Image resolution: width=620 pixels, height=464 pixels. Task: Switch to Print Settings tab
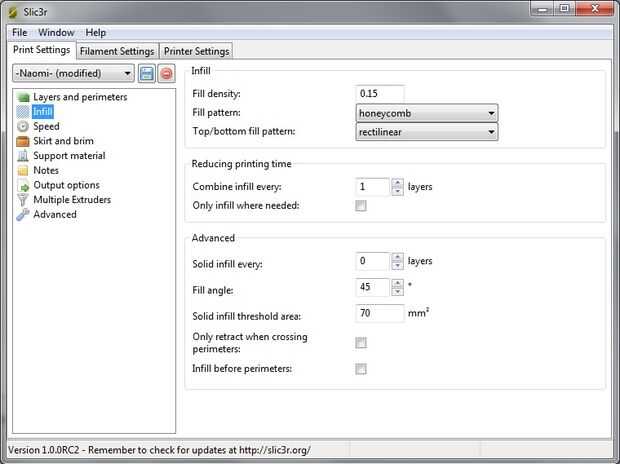[x=42, y=50]
